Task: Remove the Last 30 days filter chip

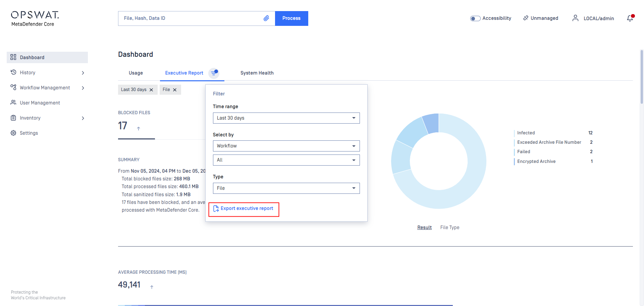Action: pyautogui.click(x=151, y=90)
